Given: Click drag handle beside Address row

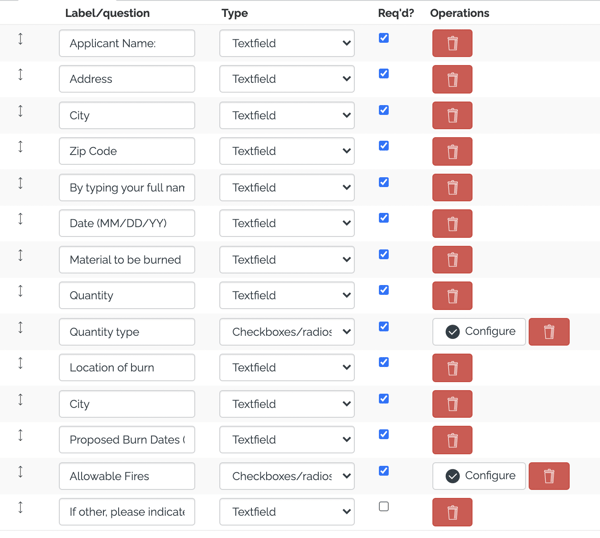Looking at the screenshot, I should (x=20, y=74).
